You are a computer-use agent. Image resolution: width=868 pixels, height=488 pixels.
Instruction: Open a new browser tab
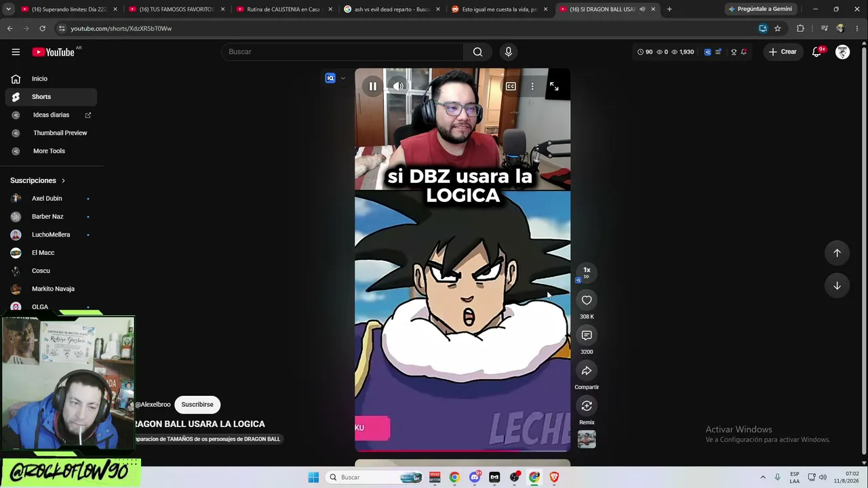click(669, 9)
